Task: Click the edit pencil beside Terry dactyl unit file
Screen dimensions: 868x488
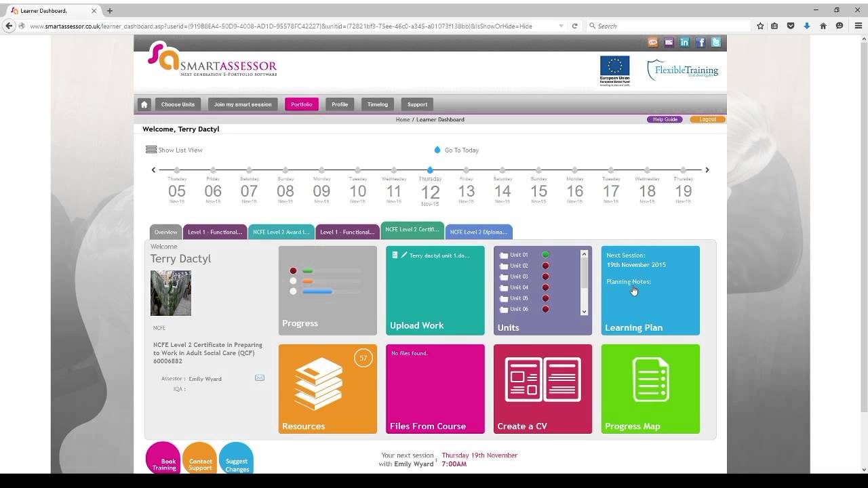Action: click(404, 256)
